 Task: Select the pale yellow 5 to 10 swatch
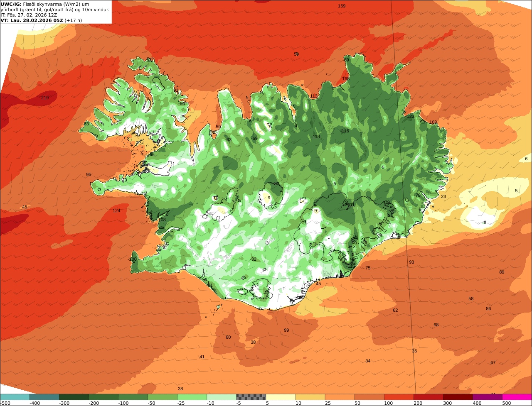(x=281, y=397)
